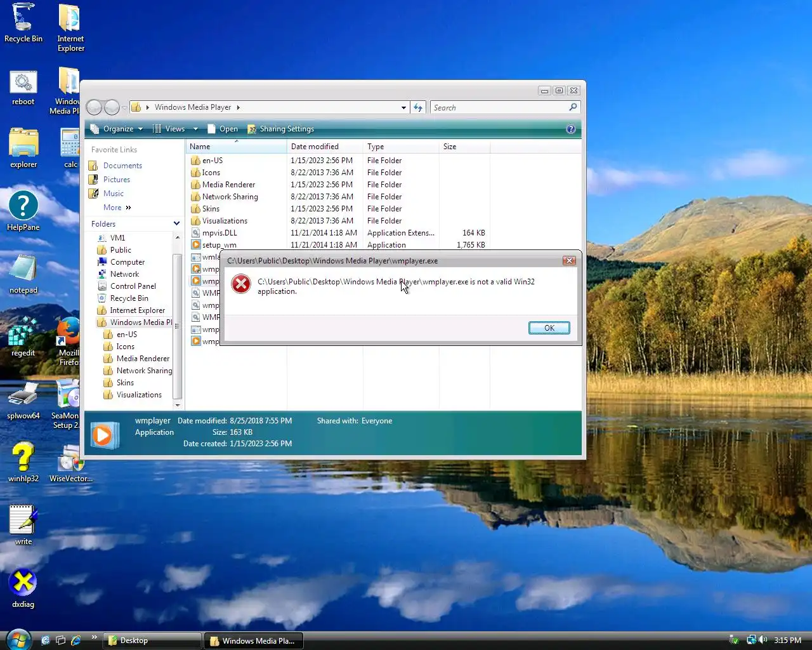Click the Explorer help icon
This screenshot has height=650, width=812.
(571, 129)
